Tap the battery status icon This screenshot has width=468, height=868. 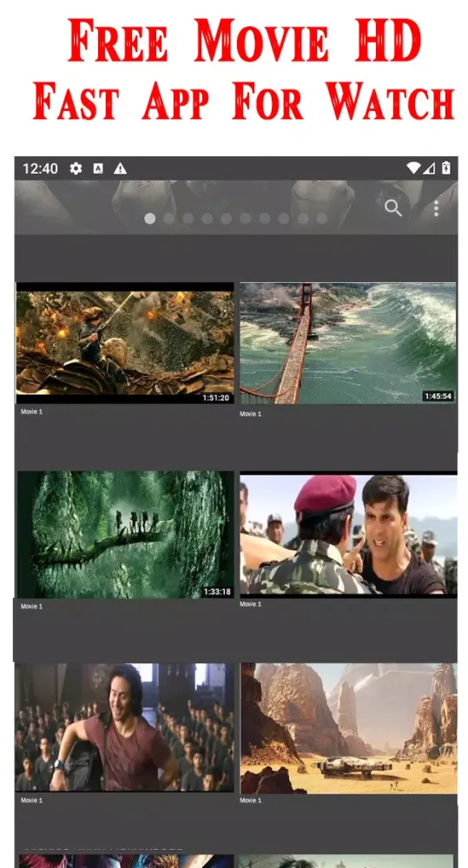point(446,168)
